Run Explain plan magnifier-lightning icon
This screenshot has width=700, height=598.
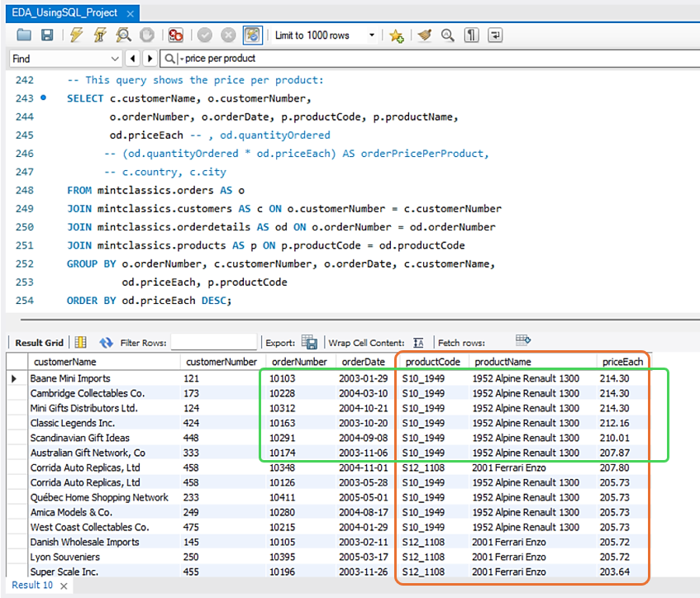123,35
